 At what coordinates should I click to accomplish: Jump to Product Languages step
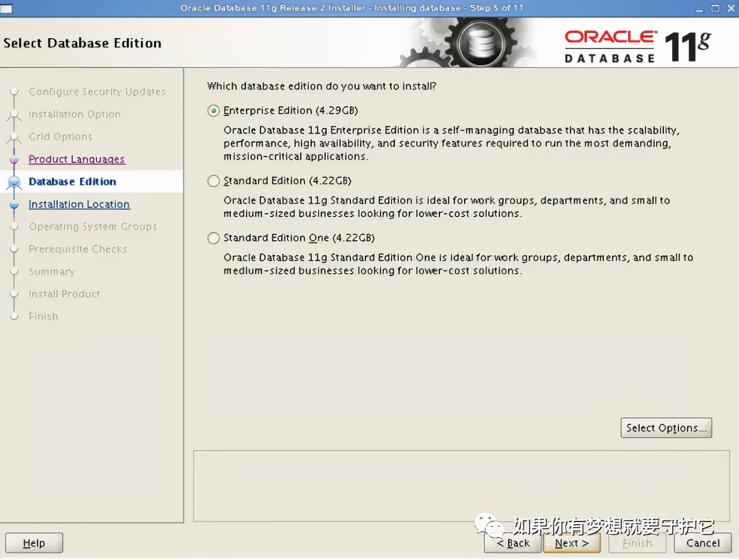[x=77, y=159]
